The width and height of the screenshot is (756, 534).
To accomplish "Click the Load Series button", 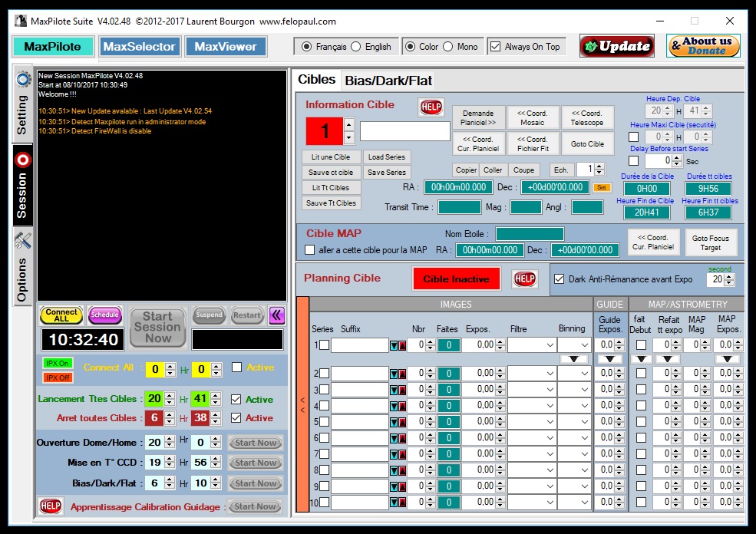I will pos(386,157).
